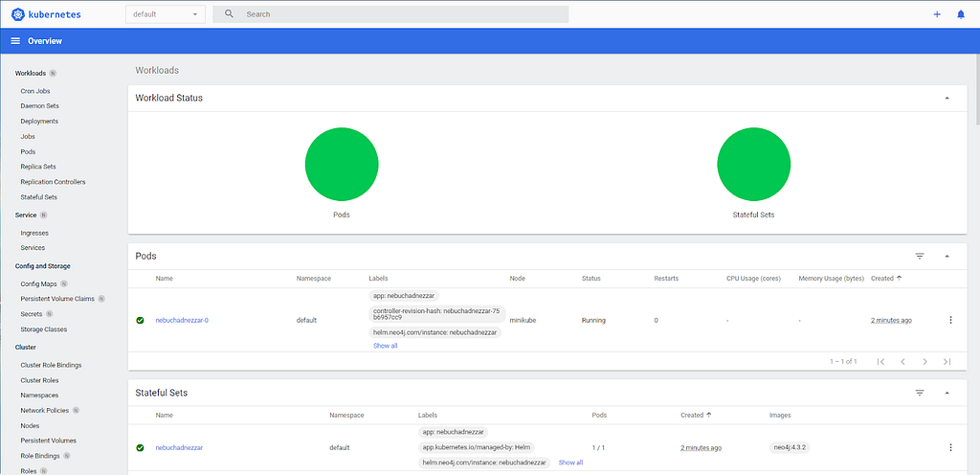Collapse the Pods card
The width and height of the screenshot is (980, 475).
947,257
